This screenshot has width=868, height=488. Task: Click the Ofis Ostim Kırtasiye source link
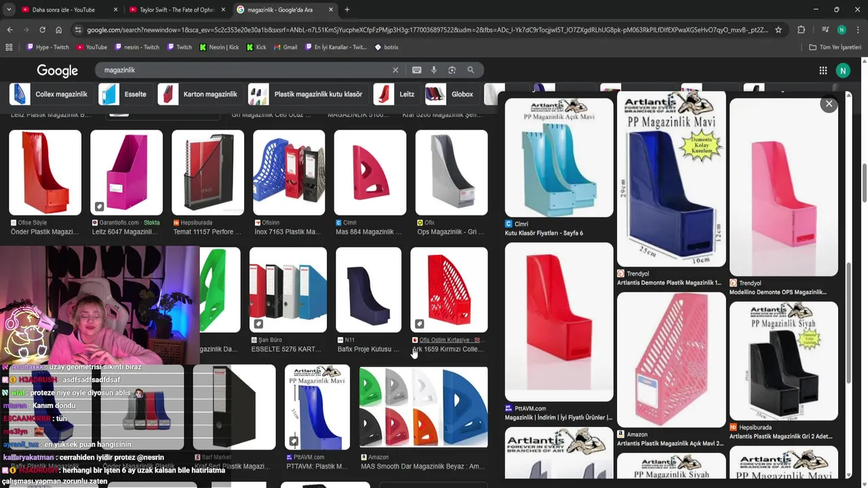[449, 340]
